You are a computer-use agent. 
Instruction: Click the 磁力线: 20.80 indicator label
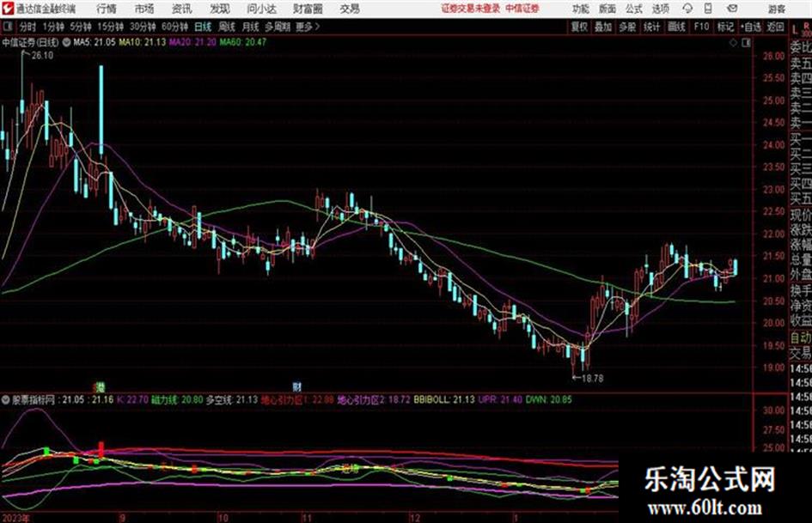tap(177, 399)
